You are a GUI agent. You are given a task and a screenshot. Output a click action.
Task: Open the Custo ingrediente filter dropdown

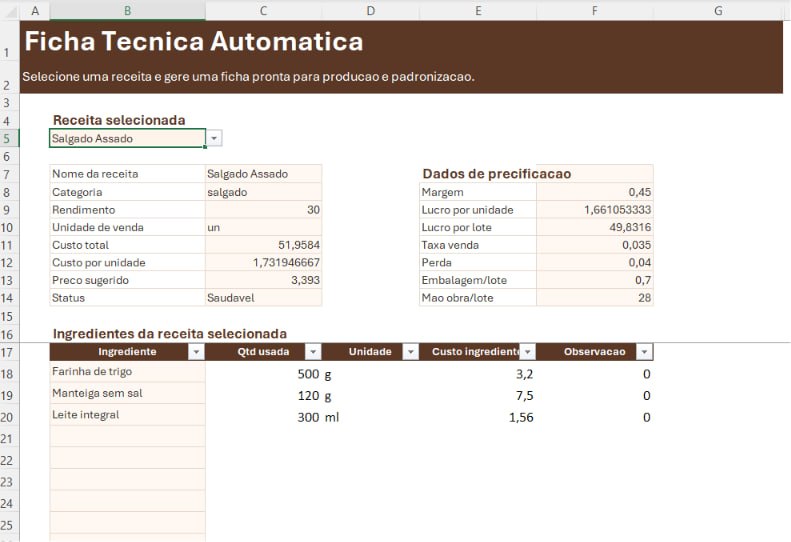[x=528, y=352]
